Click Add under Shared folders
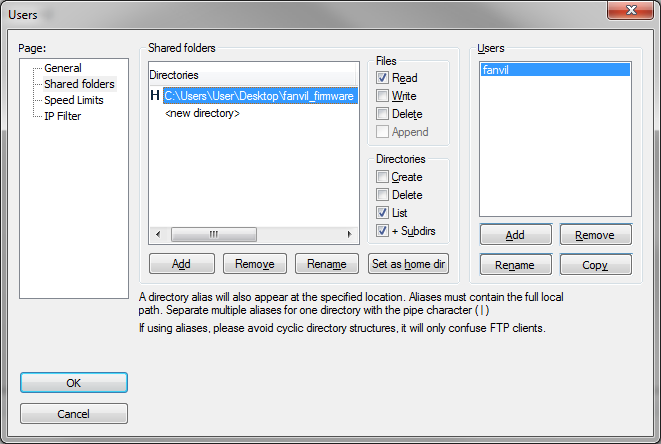The image size is (661, 444). [182, 264]
